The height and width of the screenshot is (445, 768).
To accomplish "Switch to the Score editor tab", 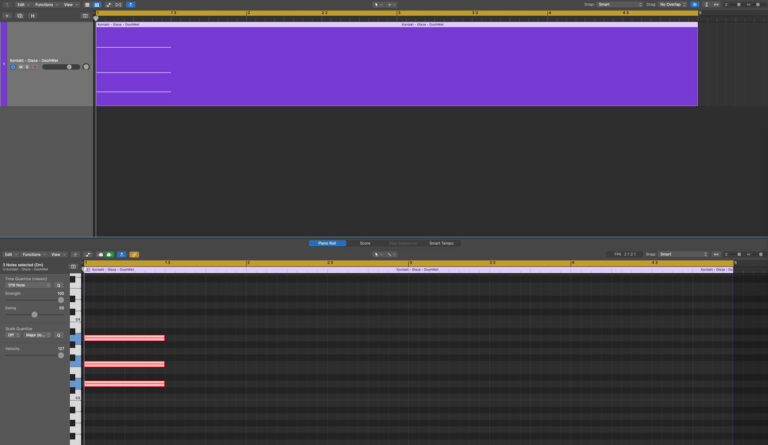I will [x=365, y=243].
